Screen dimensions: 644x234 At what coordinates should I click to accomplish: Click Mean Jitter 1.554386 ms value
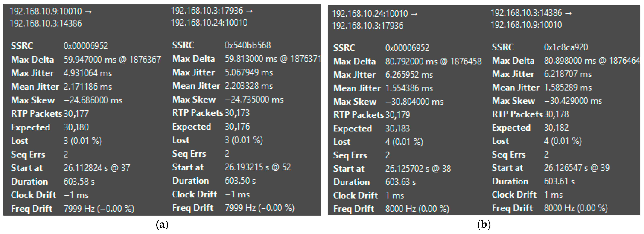click(409, 88)
